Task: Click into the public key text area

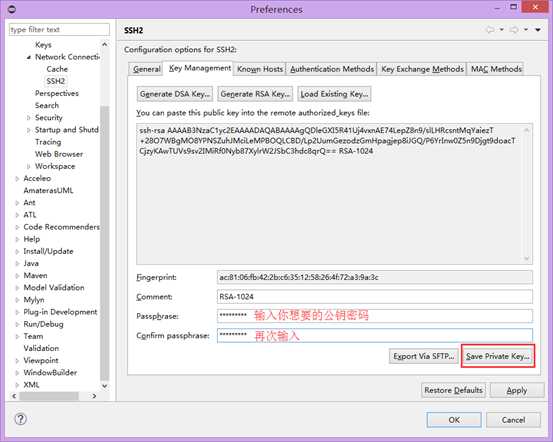Action: pyautogui.click(x=334, y=194)
